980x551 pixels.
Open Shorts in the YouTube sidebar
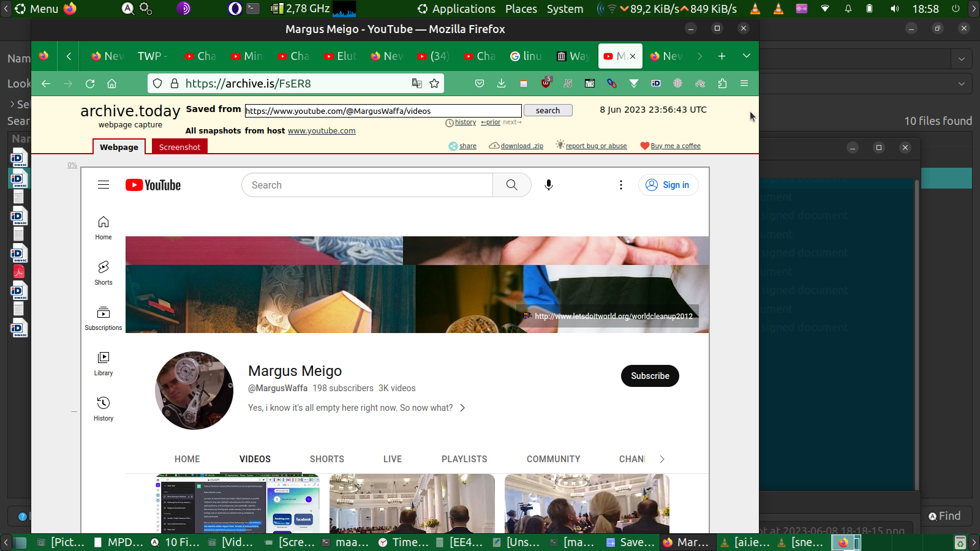[104, 272]
